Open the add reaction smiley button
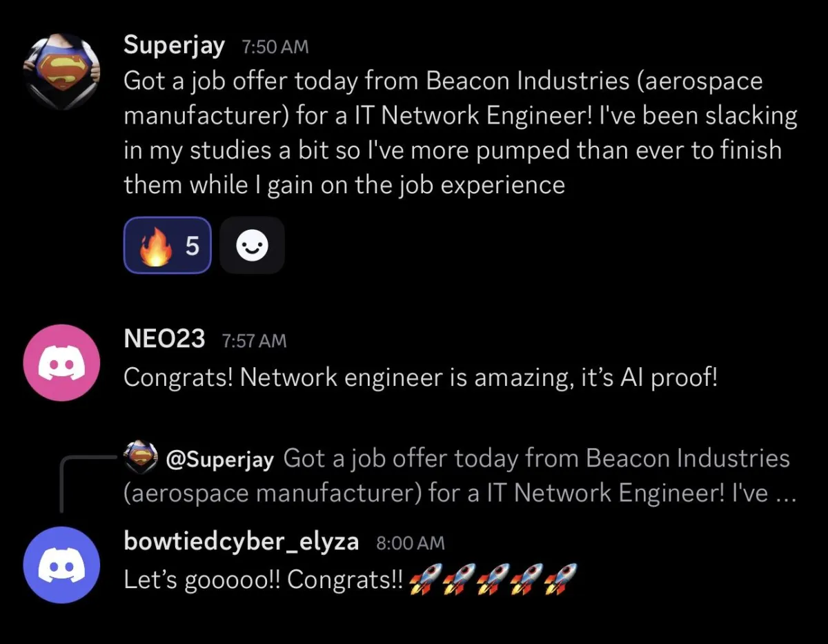828x644 pixels. click(252, 245)
